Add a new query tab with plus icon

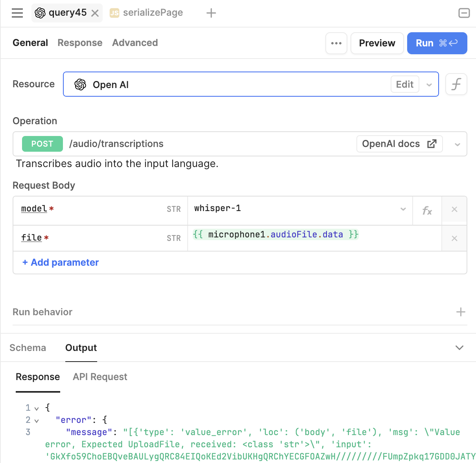(x=211, y=13)
